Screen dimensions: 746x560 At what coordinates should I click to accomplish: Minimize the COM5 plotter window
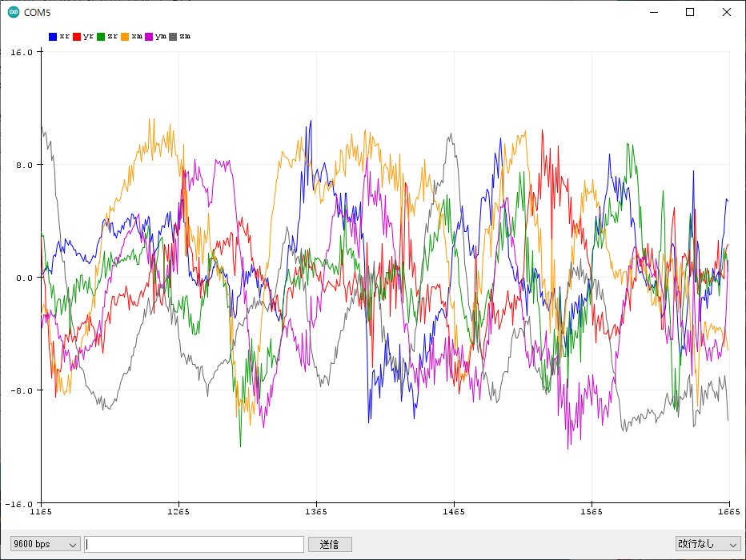(654, 12)
